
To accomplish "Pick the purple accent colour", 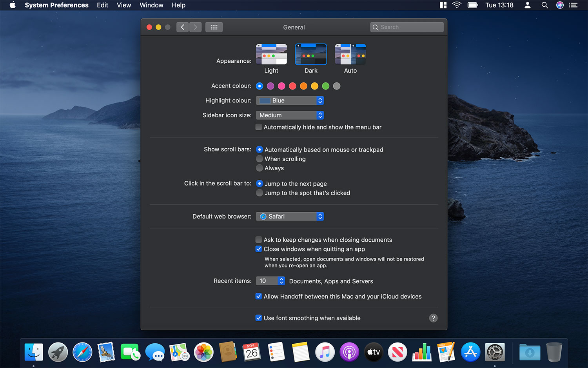I will coord(270,86).
